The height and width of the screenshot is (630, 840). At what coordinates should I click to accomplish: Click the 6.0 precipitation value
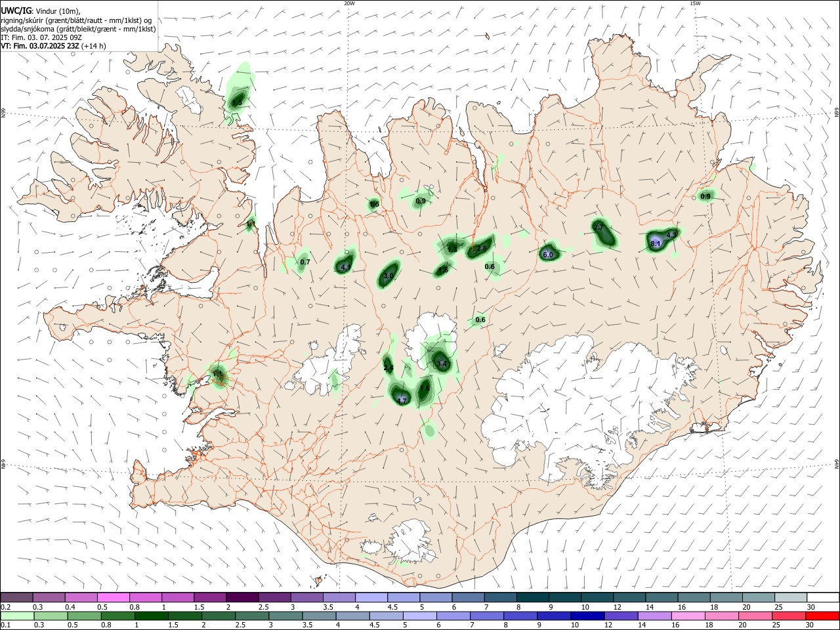pyautogui.click(x=549, y=255)
